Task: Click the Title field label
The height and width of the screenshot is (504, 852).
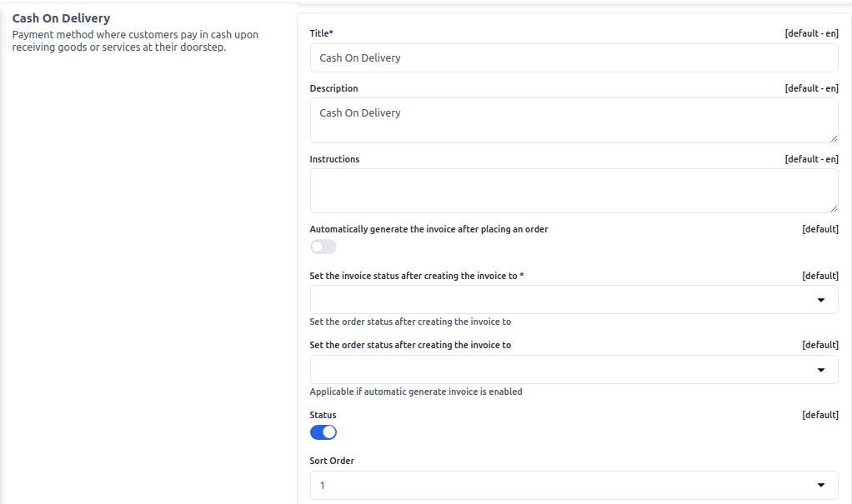Action: [322, 33]
